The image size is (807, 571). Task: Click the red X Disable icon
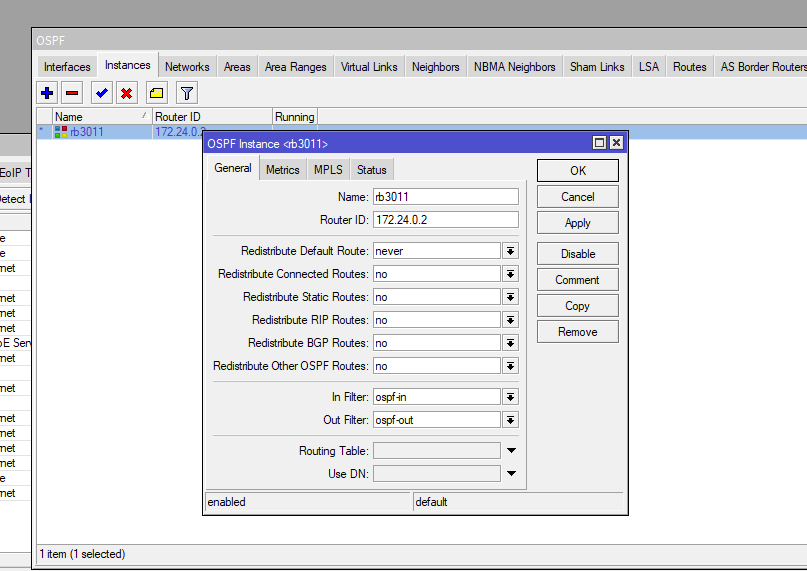(x=126, y=93)
